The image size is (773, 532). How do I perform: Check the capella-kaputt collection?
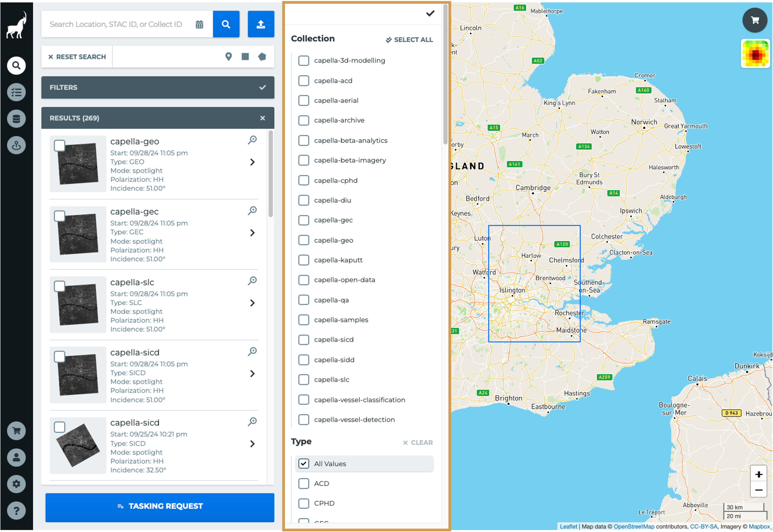pos(304,260)
